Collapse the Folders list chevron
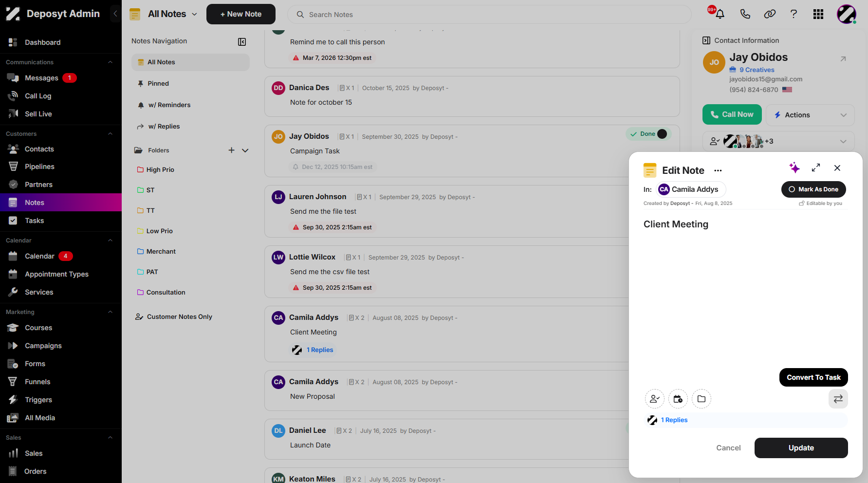868x483 pixels. click(245, 150)
